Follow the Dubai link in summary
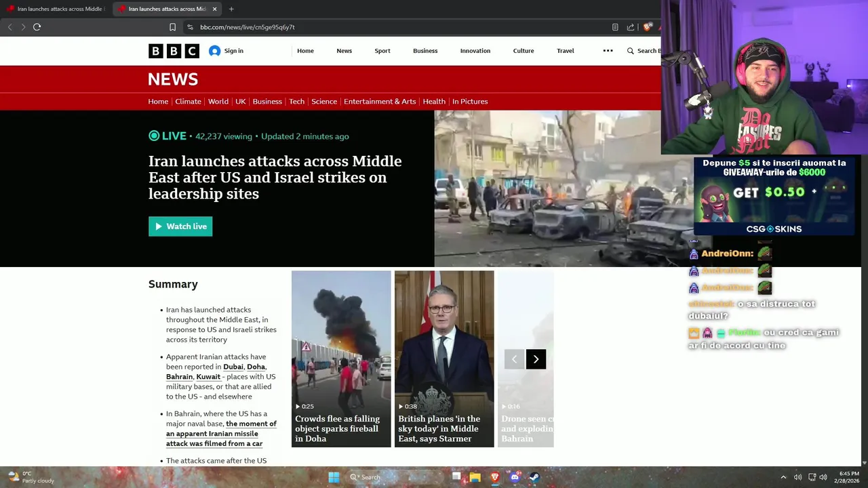This screenshot has height=488, width=868. (x=233, y=367)
